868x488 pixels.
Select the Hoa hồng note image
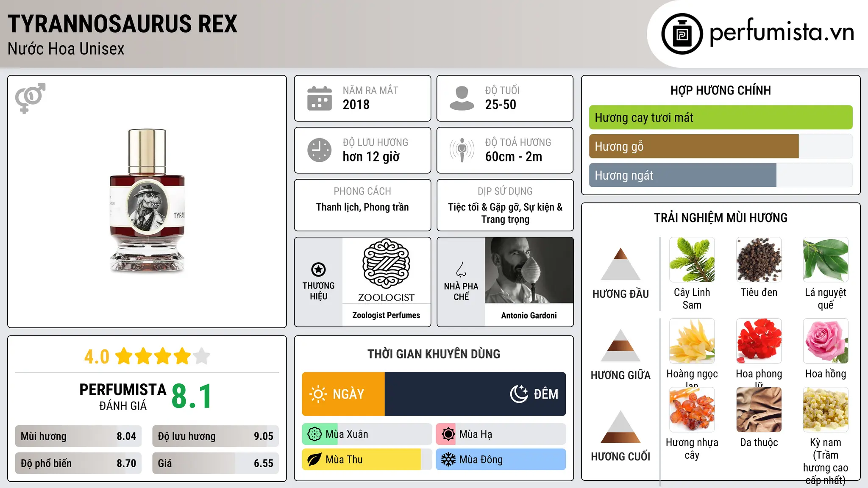coord(826,341)
